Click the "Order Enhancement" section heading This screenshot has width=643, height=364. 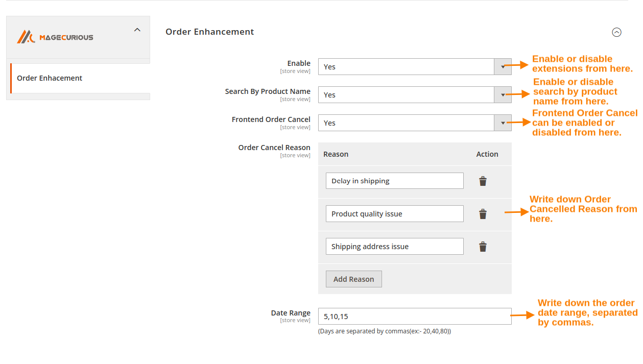(x=209, y=32)
